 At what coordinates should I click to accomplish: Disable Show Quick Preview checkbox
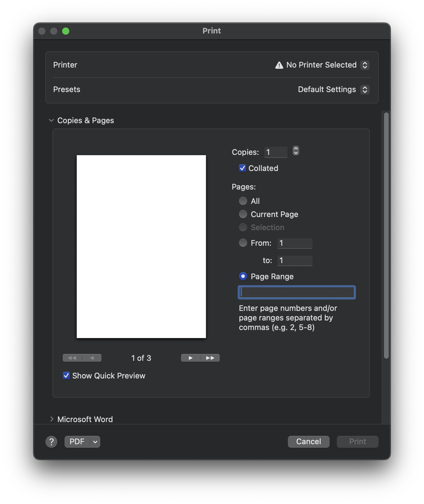click(66, 375)
